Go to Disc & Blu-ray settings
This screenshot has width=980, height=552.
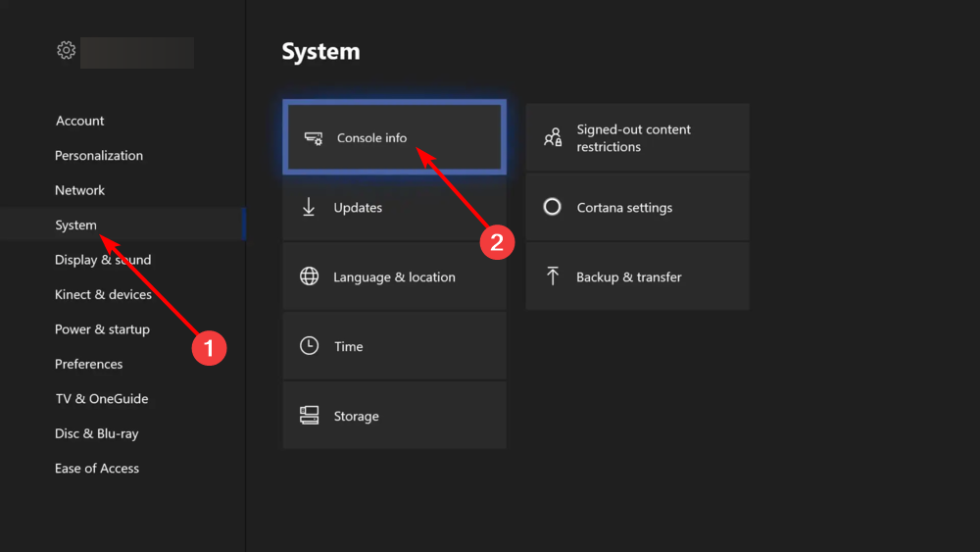[x=97, y=433]
